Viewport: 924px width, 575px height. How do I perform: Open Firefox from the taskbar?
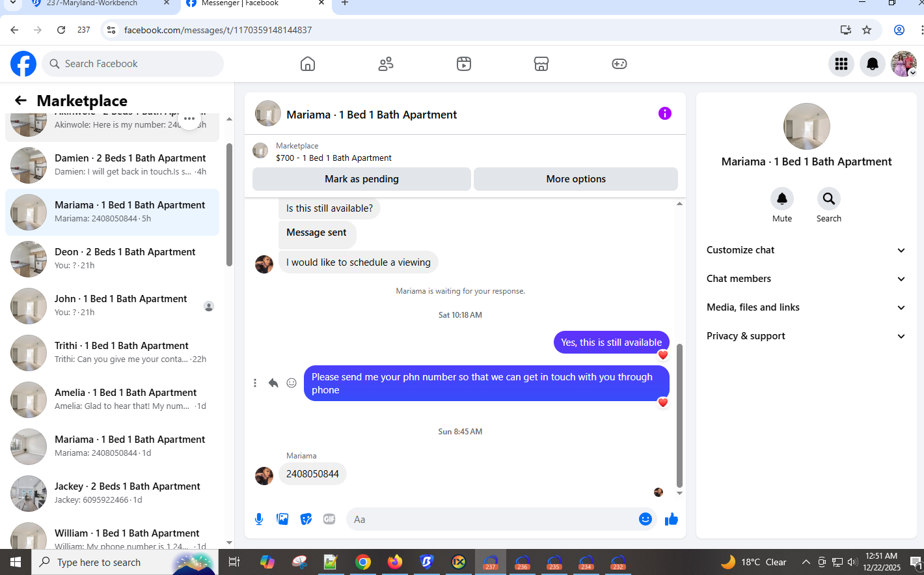pyautogui.click(x=395, y=562)
